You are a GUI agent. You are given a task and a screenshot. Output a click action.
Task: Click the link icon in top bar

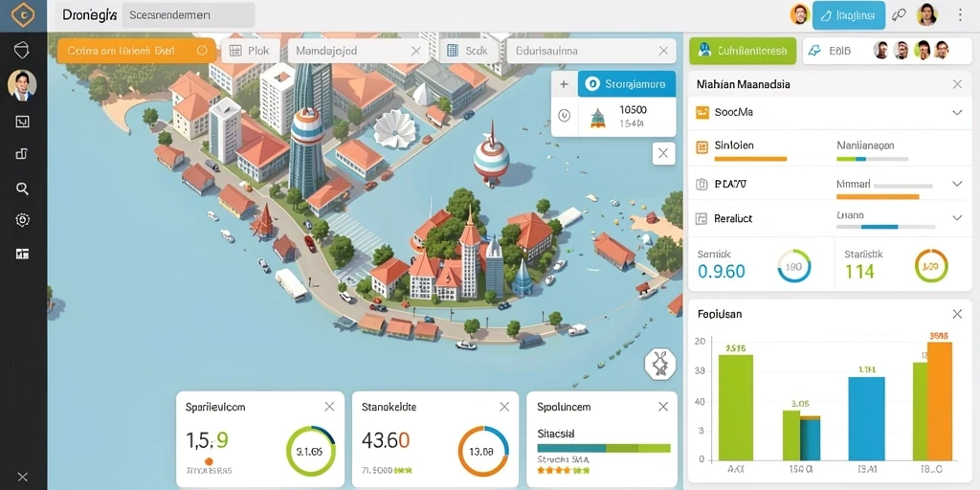[x=900, y=15]
